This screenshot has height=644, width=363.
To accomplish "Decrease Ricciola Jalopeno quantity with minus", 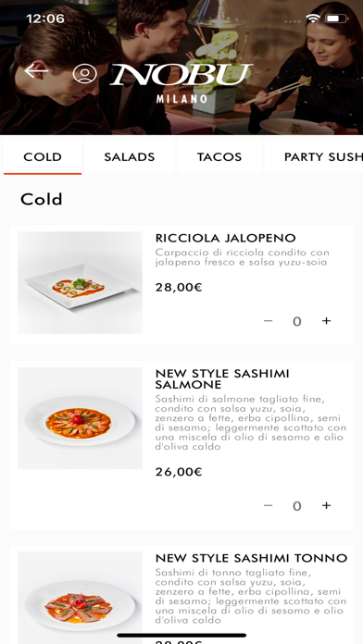I will [x=268, y=321].
